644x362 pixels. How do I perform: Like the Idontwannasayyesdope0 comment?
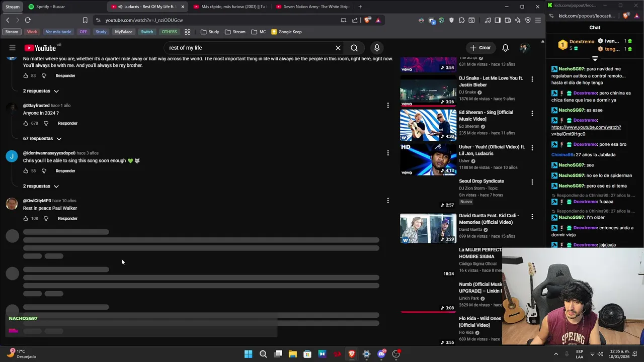click(x=26, y=171)
